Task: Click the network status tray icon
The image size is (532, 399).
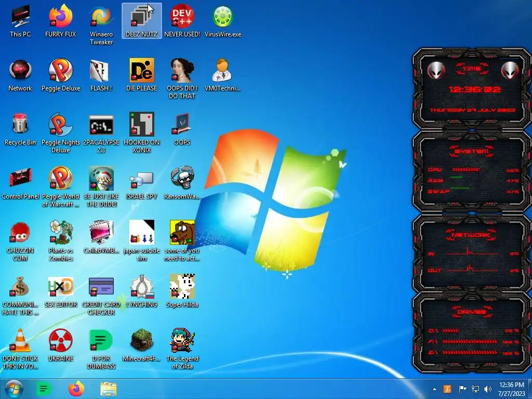Action: pyautogui.click(x=475, y=389)
